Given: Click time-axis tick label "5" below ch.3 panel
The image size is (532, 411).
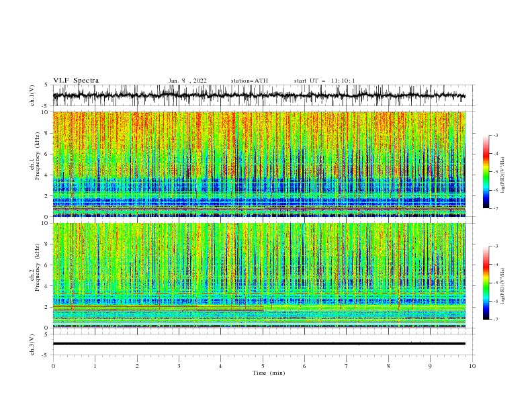Looking at the screenshot, I should click(262, 366).
